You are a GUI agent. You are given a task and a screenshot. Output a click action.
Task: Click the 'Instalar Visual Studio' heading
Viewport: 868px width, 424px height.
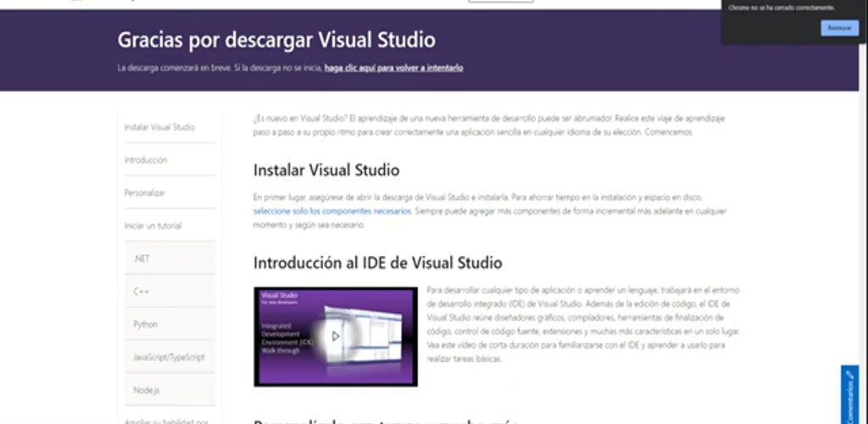[326, 170]
